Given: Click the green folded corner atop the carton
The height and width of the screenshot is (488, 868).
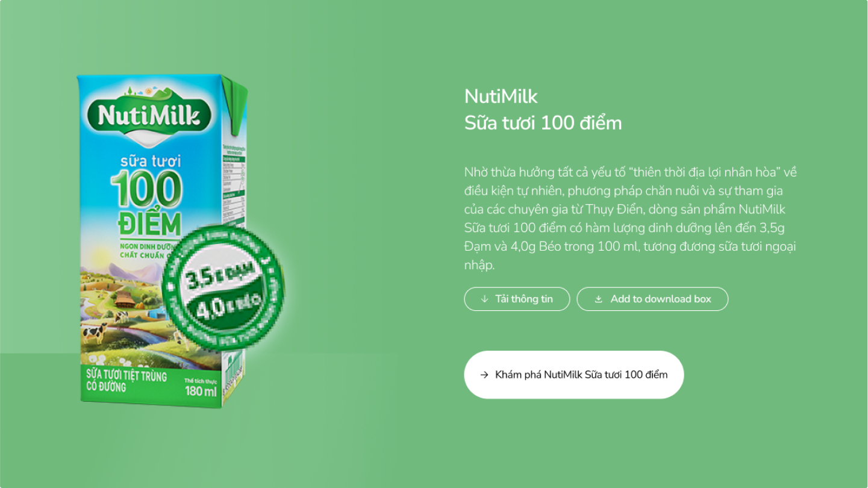Looking at the screenshot, I should 234,105.
